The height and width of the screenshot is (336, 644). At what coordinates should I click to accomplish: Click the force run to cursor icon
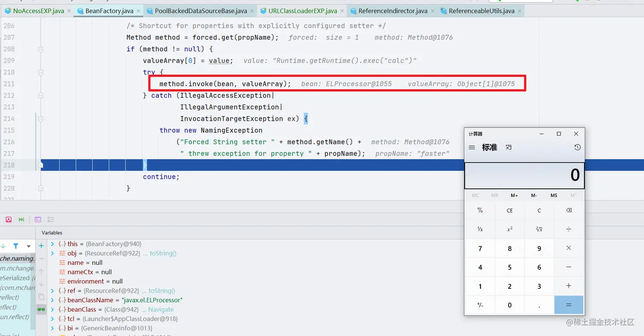pyautogui.click(x=21, y=219)
